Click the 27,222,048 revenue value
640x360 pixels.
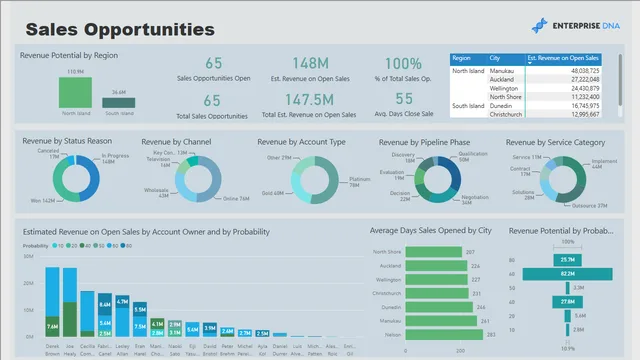(x=585, y=80)
